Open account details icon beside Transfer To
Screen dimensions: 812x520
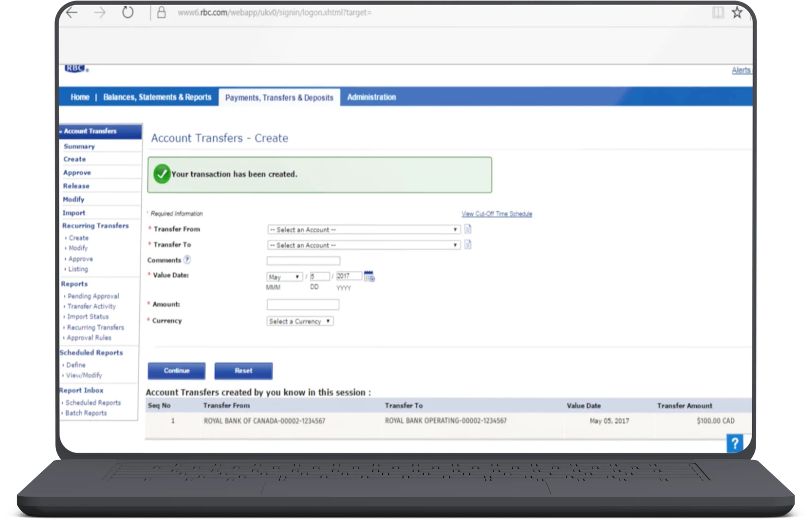coord(468,245)
